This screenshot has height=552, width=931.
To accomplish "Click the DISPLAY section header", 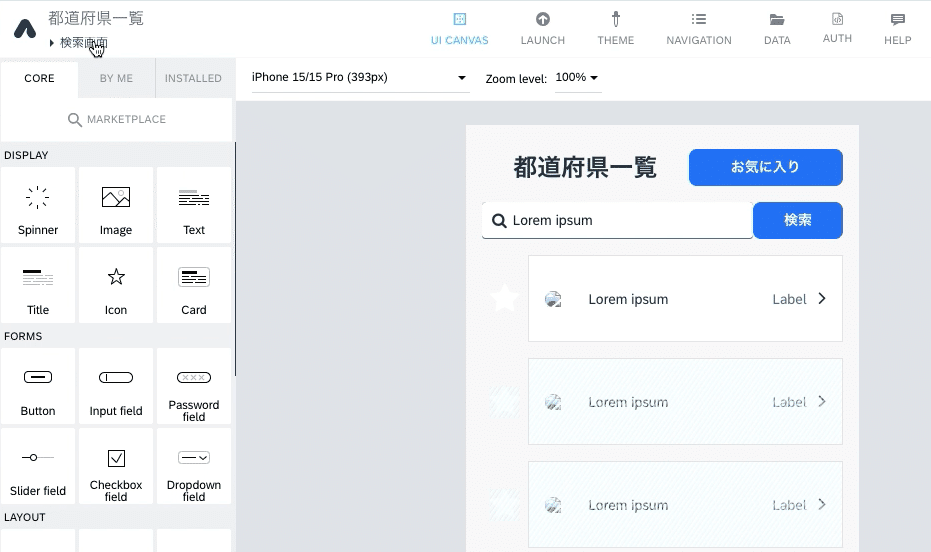I will (x=26, y=155).
